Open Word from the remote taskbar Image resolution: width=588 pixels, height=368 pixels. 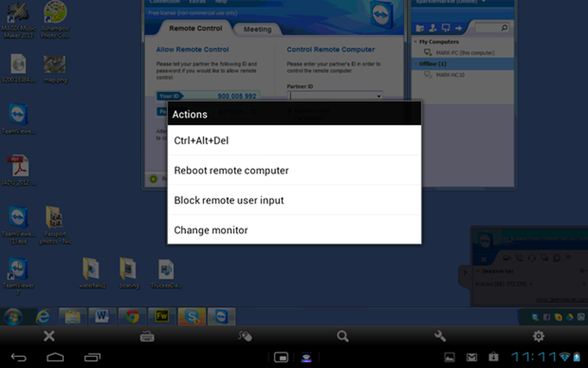click(x=102, y=317)
